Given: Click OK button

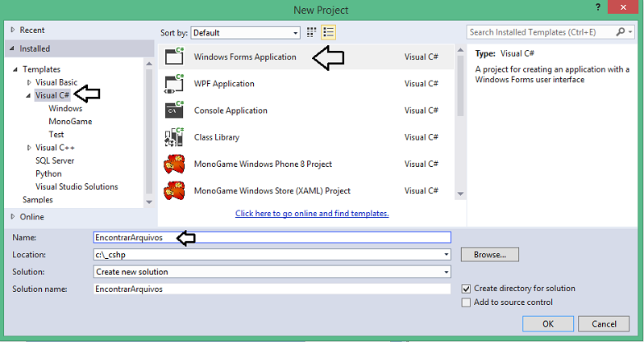Looking at the screenshot, I should point(548,324).
